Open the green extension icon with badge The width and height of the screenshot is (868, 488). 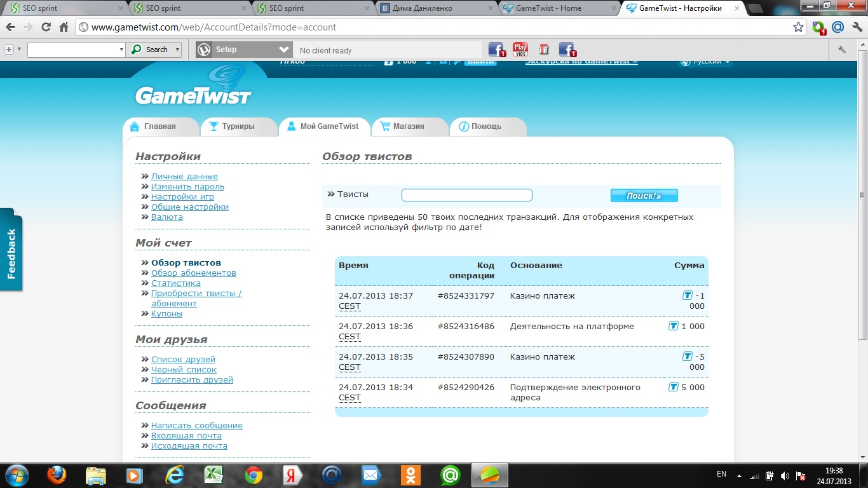point(819,27)
